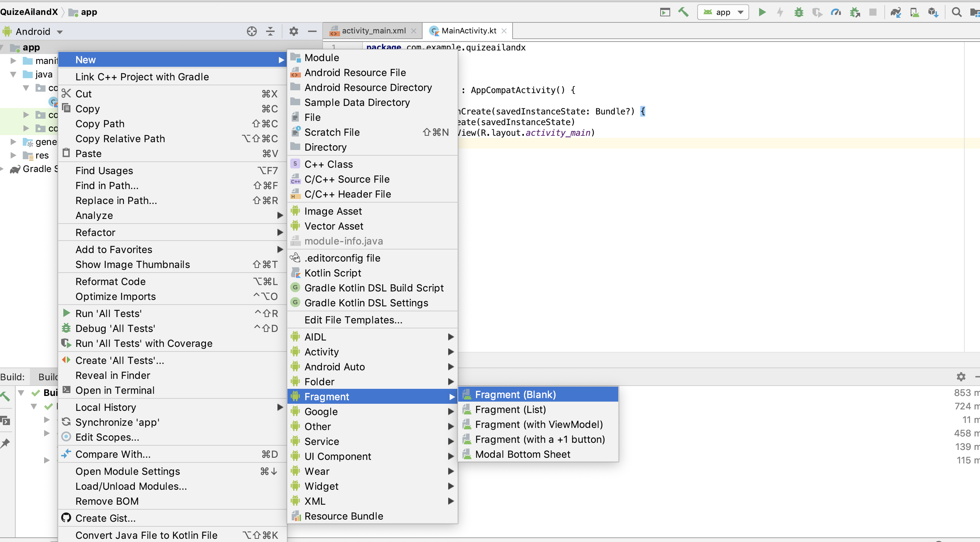Image resolution: width=980 pixels, height=542 pixels.
Task: Close the MainActivity.kt tab
Action: pyautogui.click(x=504, y=31)
